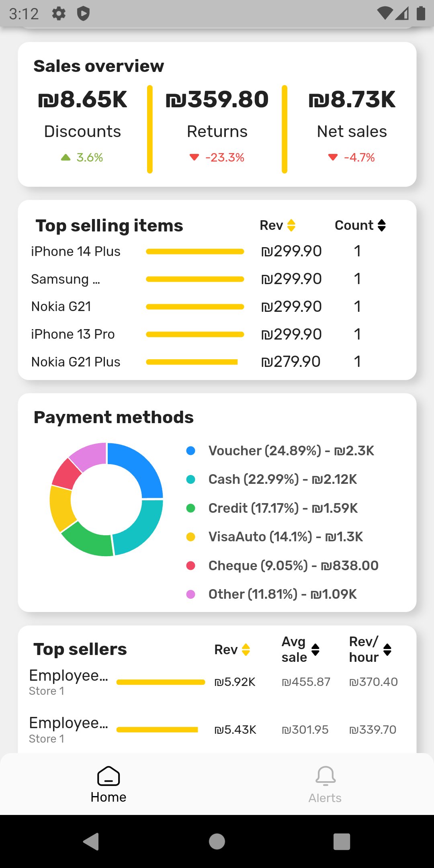The height and width of the screenshot is (868, 434).
Task: Open Alerts bell icon
Action: click(325, 776)
